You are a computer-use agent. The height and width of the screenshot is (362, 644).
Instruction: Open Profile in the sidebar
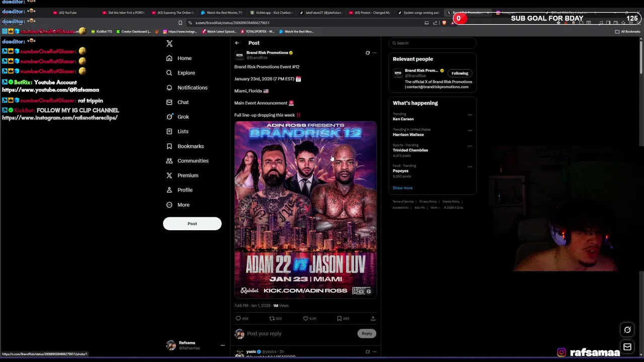coord(180,190)
